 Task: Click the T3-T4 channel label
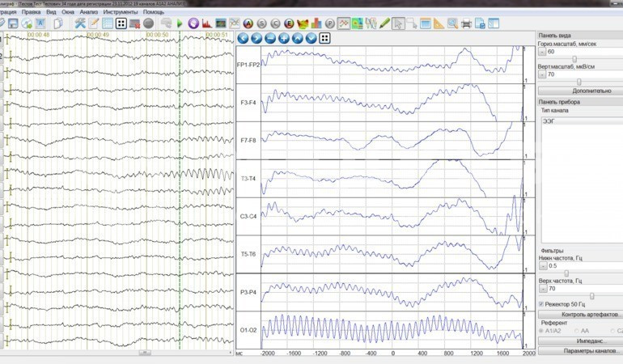coord(248,179)
